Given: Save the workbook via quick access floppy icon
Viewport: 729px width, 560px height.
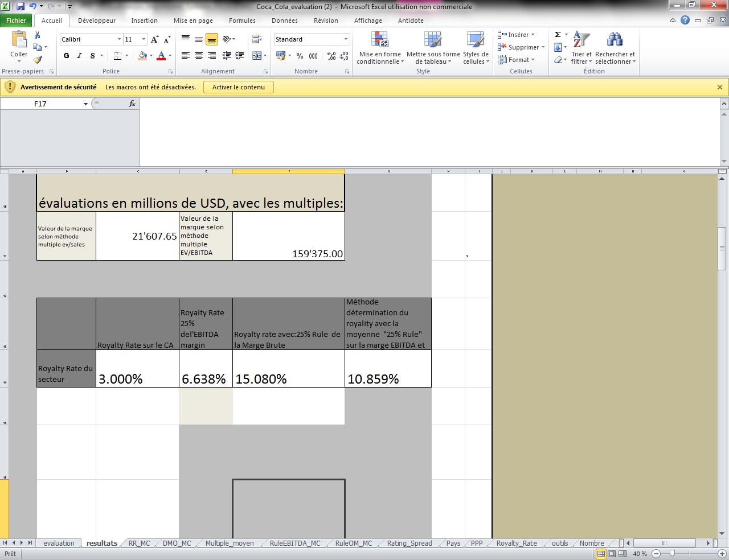Looking at the screenshot, I should click(x=21, y=7).
